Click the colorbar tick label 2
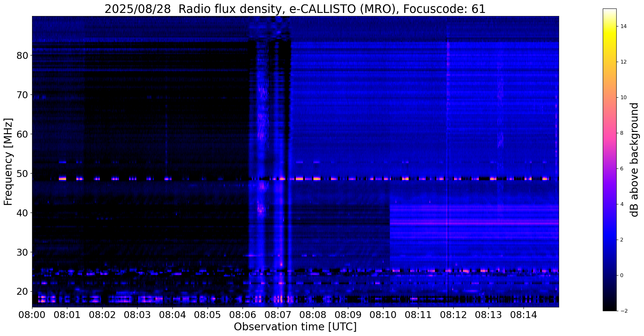The width and height of the screenshot is (644, 336). pyautogui.click(x=622, y=240)
